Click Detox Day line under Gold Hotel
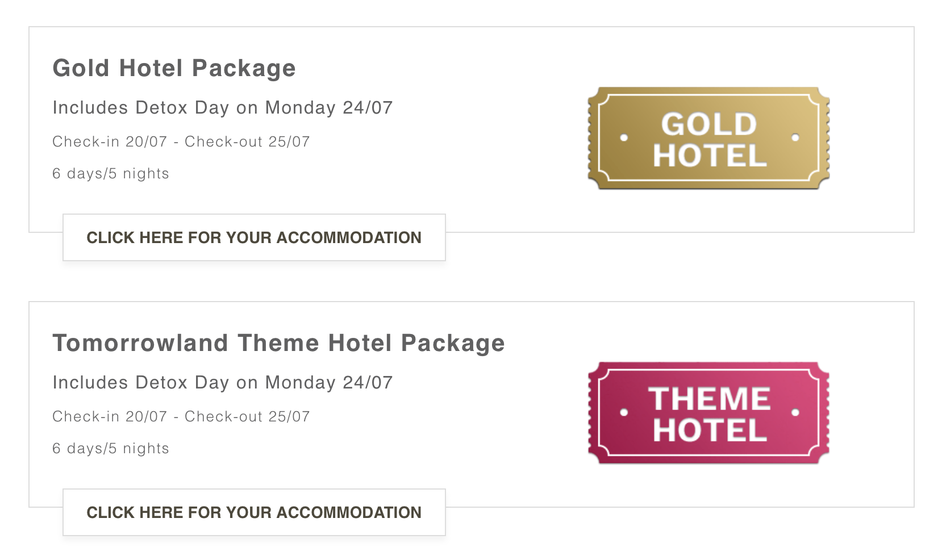The image size is (942, 560). click(223, 108)
